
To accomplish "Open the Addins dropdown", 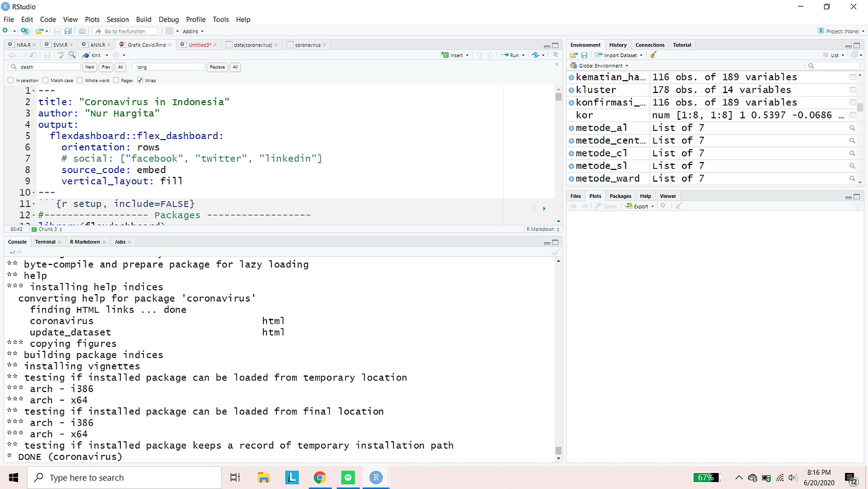I will [193, 31].
